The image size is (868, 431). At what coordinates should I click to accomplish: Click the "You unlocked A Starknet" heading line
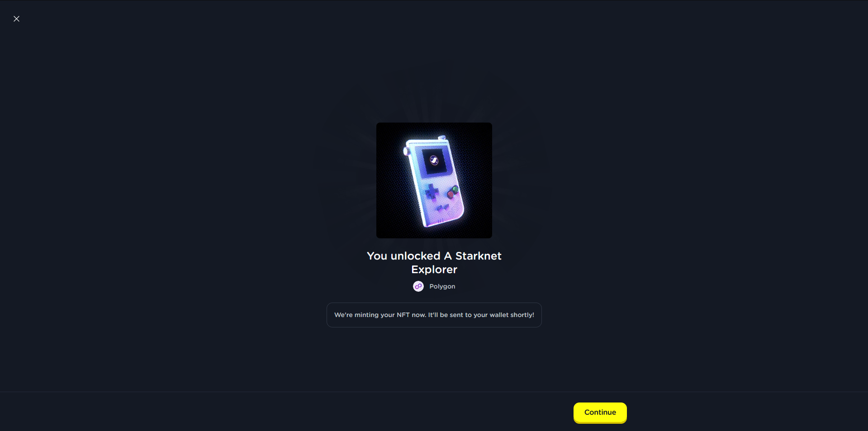pos(434,256)
